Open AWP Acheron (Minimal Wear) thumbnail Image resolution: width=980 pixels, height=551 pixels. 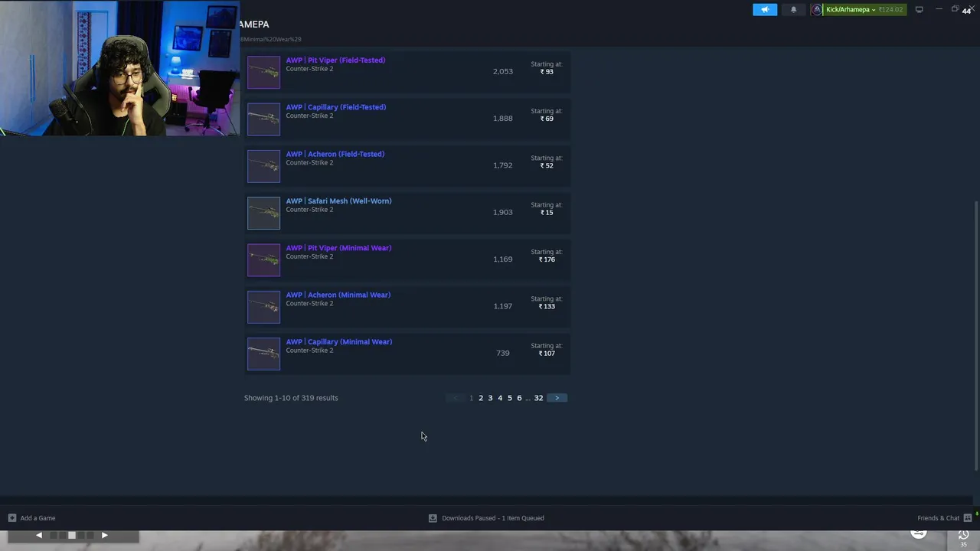(x=263, y=307)
